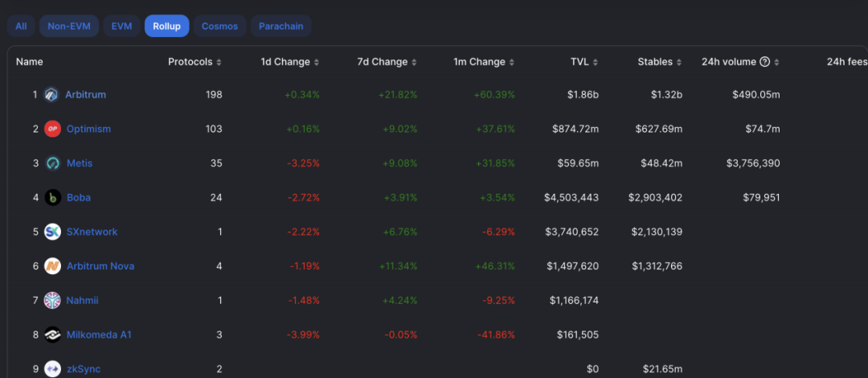Click the Metis chain logo icon
Screen dimensions: 868x378
pos(52,163)
